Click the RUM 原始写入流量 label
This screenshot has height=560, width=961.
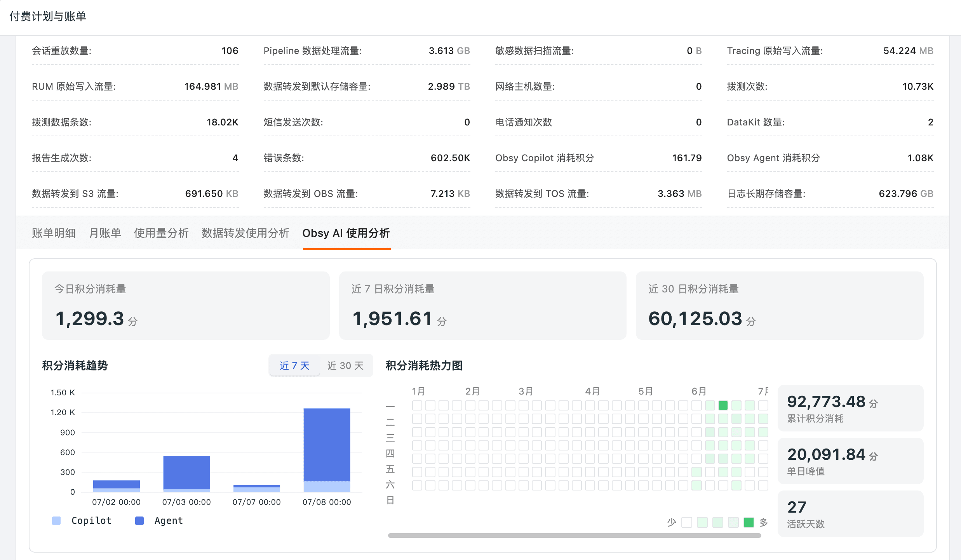(x=74, y=87)
